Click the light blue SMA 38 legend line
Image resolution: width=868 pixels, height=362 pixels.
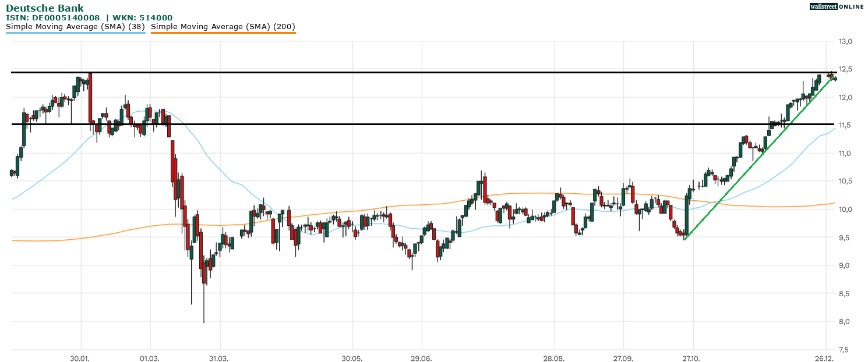pos(75,33)
